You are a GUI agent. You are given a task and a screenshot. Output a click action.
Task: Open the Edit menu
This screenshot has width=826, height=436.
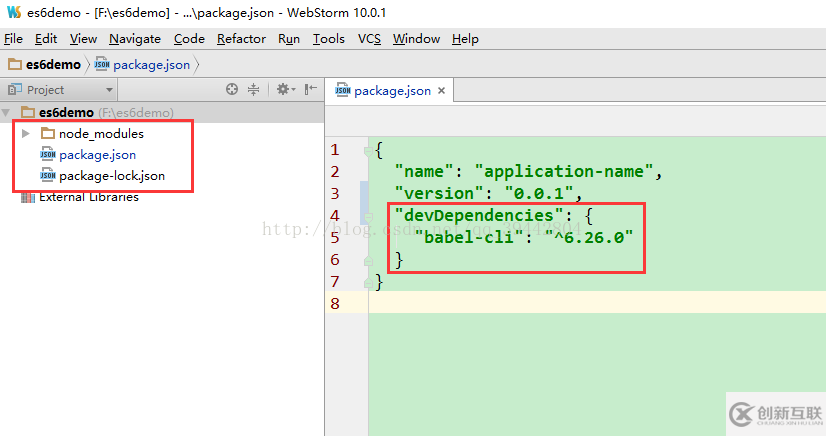point(46,39)
